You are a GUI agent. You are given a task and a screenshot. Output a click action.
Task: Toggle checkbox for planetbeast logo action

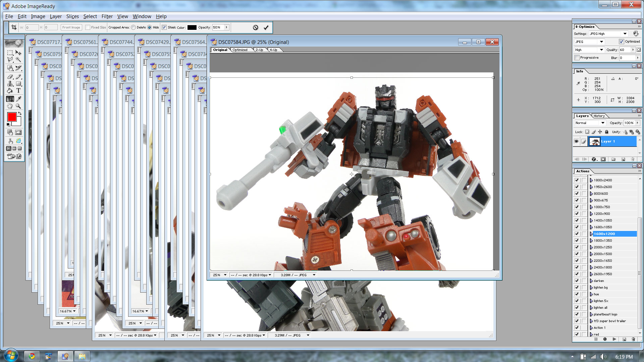pos(577,314)
